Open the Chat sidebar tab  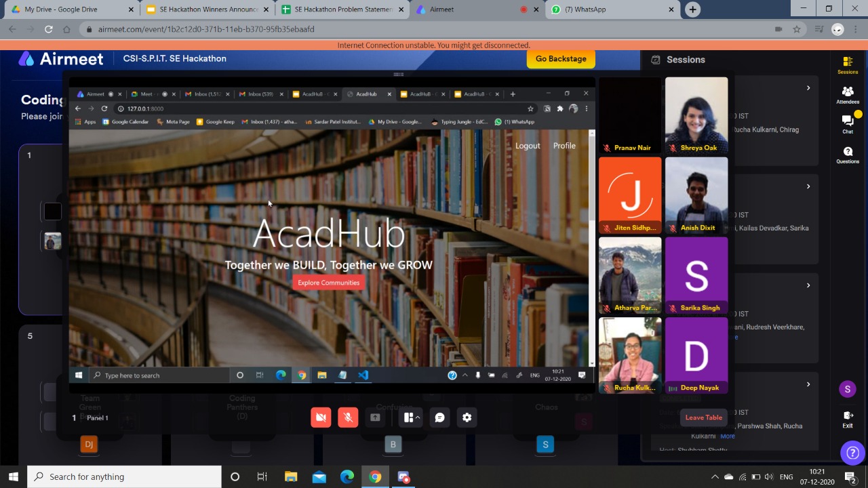point(848,124)
